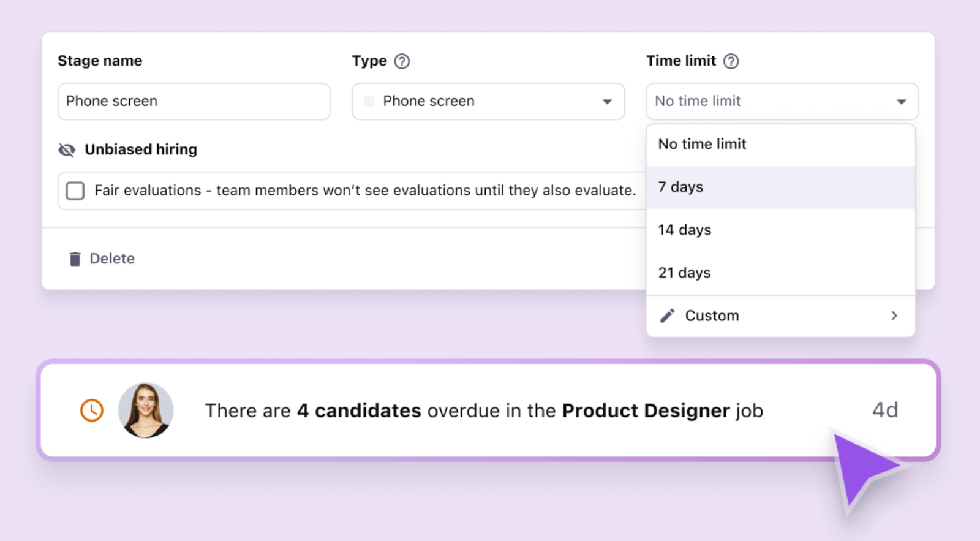
Task: Click the "4d" timestamp on notification
Action: [x=885, y=410]
